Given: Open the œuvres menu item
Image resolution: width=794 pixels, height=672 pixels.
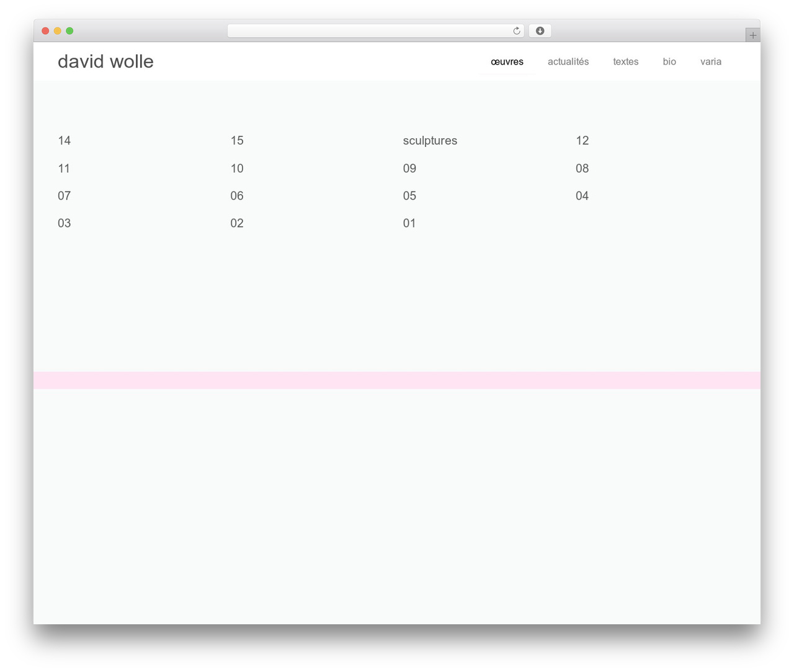Looking at the screenshot, I should point(507,61).
